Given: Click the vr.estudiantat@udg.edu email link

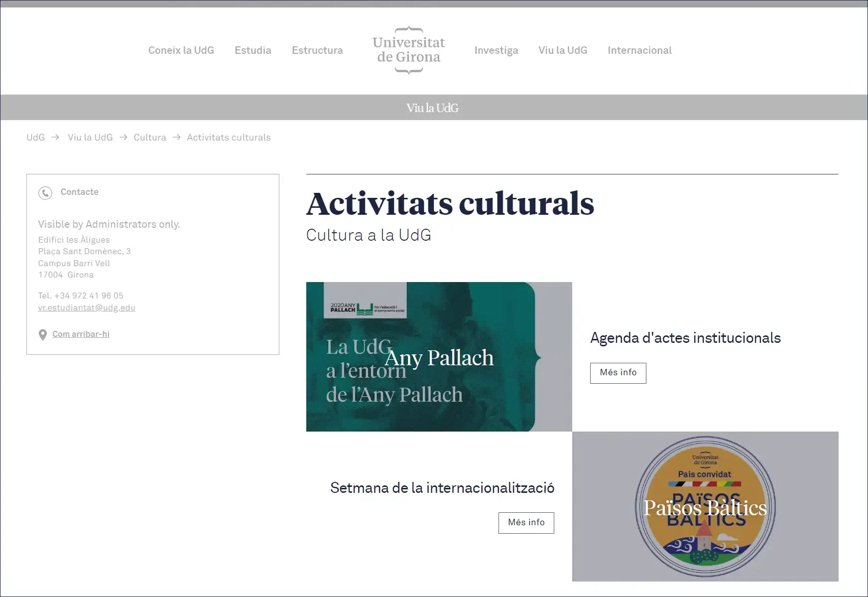Looking at the screenshot, I should coord(87,308).
